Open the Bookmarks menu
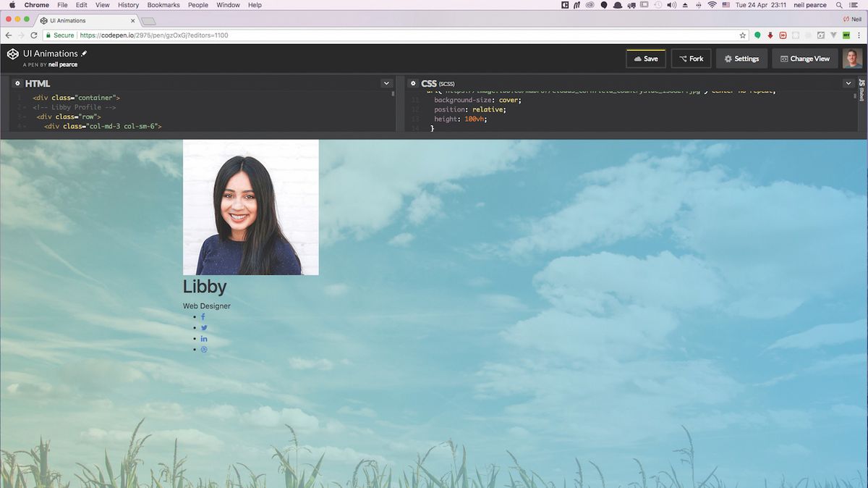Screen dimensions: 868x488 click(163, 5)
